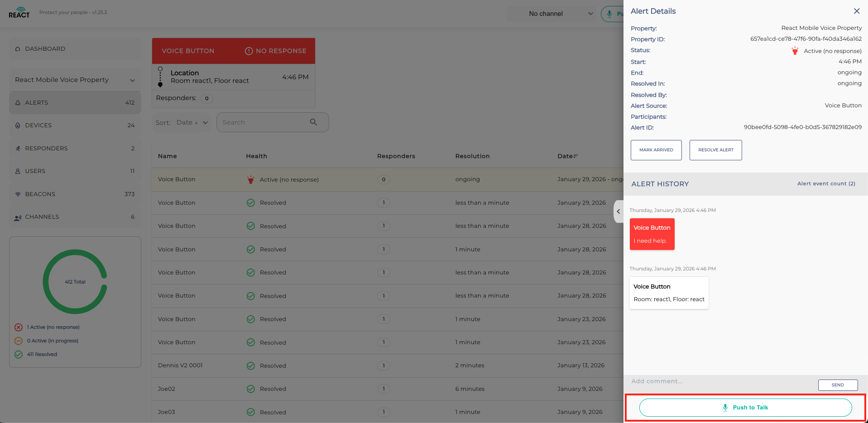Screen dimensions: 868x423
Task: Click the Alert ID value text
Action: coord(803,127)
